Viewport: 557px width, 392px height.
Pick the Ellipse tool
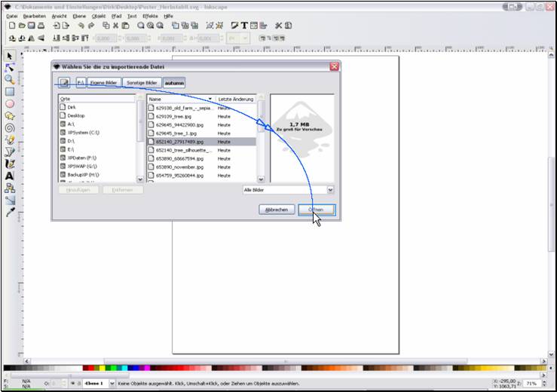point(10,103)
